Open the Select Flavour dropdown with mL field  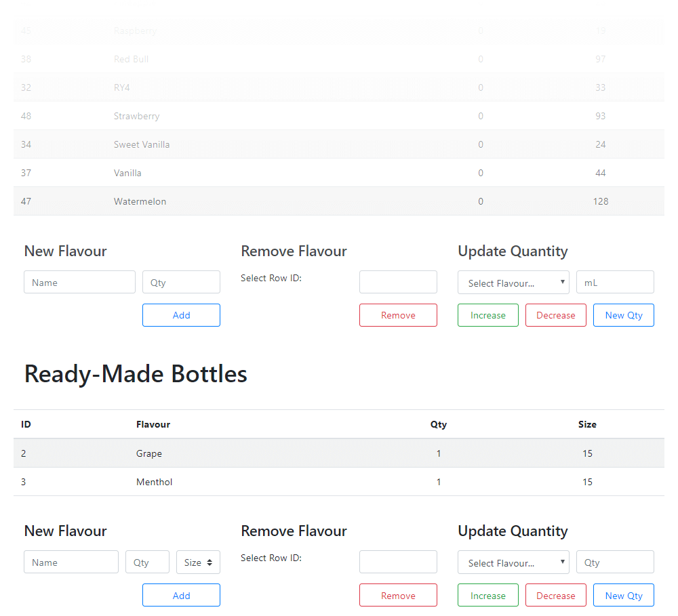(x=513, y=282)
